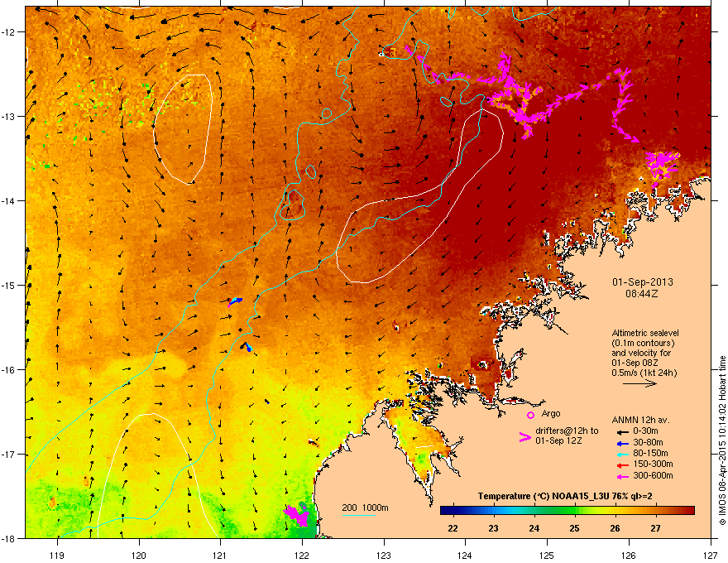Viewport: 728px width, 563px height.
Task: Click the '01-Sep-2013' date text
Action: 642,282
